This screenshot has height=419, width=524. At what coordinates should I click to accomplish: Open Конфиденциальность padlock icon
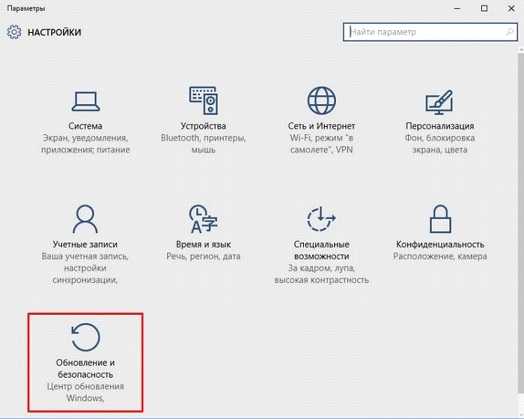pyautogui.click(x=440, y=219)
